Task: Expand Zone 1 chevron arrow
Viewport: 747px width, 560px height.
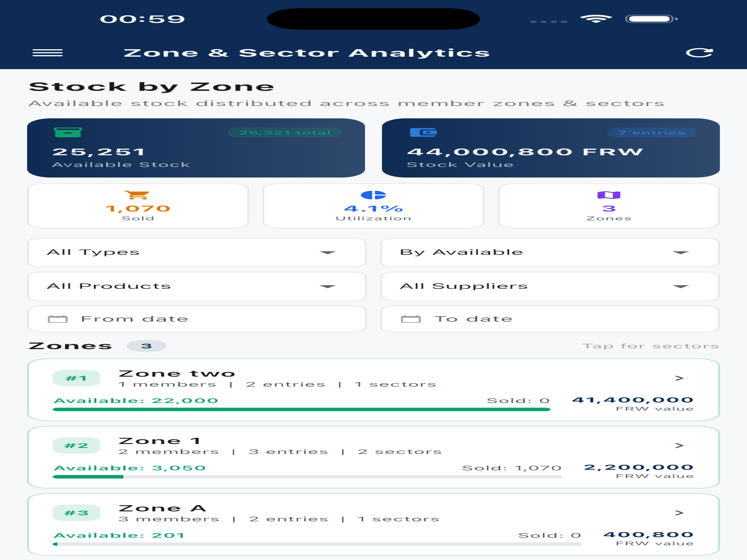Action: (x=679, y=446)
